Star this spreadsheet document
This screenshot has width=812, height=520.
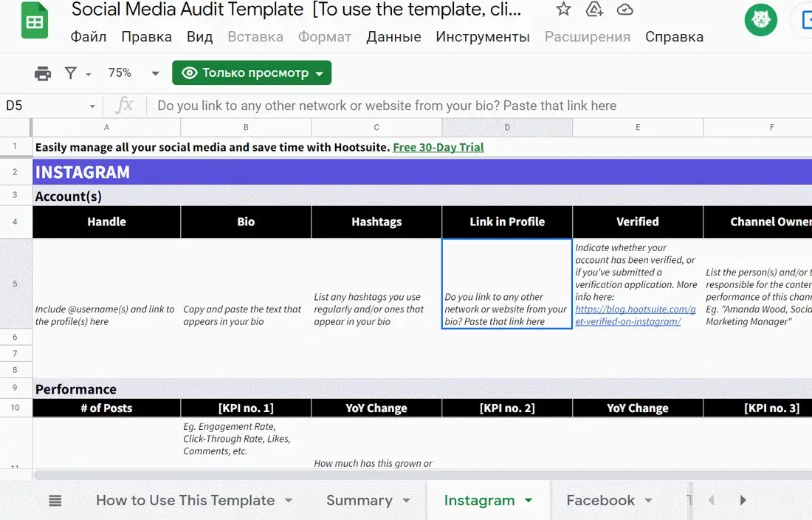(x=563, y=9)
